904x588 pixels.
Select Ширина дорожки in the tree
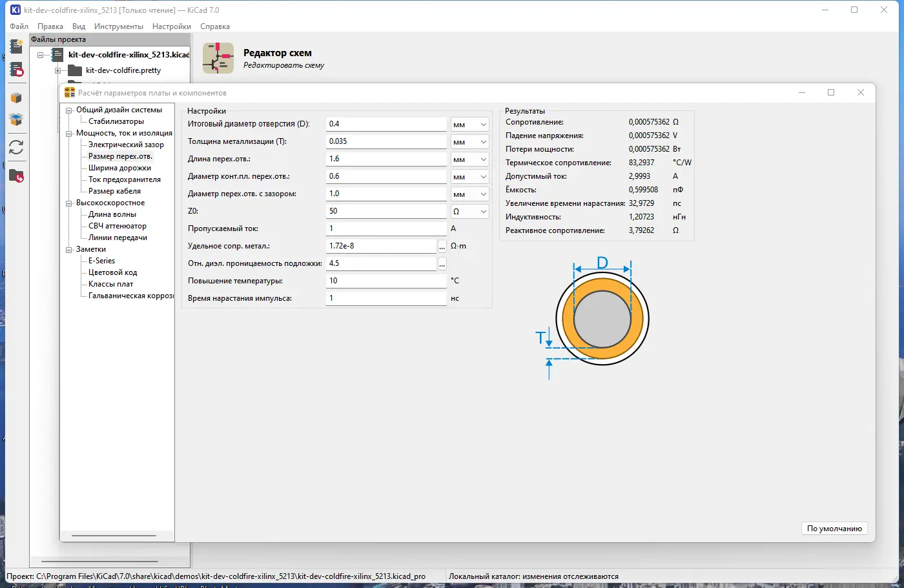click(x=119, y=168)
